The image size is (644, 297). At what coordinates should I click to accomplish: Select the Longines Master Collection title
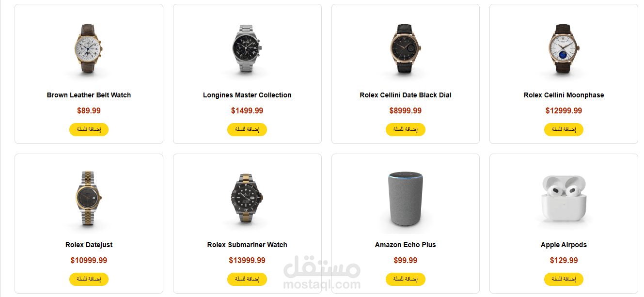[x=247, y=95]
